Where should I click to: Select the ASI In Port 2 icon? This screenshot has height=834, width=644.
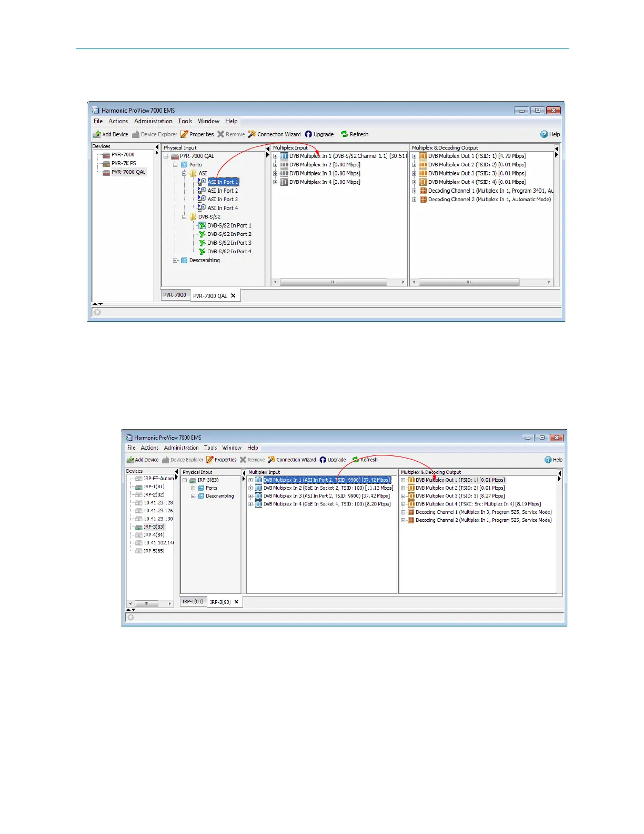203,191
